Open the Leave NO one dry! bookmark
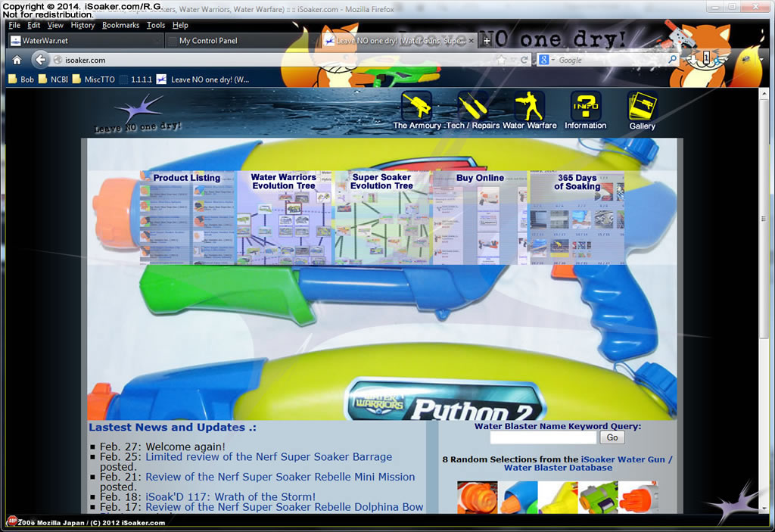 [203, 79]
